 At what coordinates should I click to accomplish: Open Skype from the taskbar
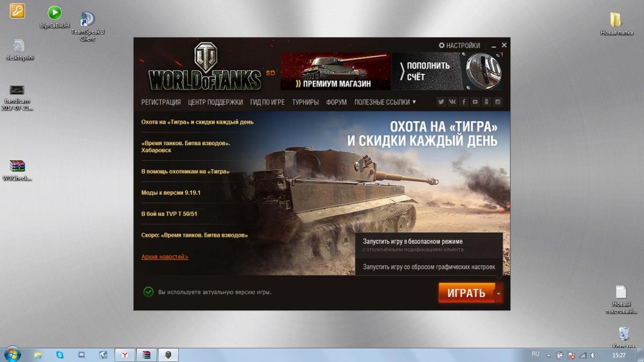pos(60,355)
